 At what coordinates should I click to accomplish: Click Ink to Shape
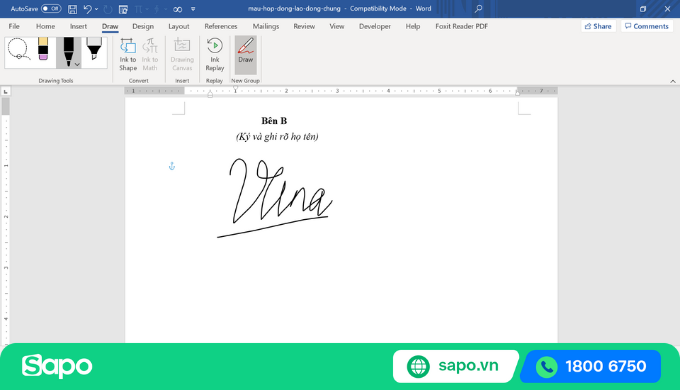(128, 55)
